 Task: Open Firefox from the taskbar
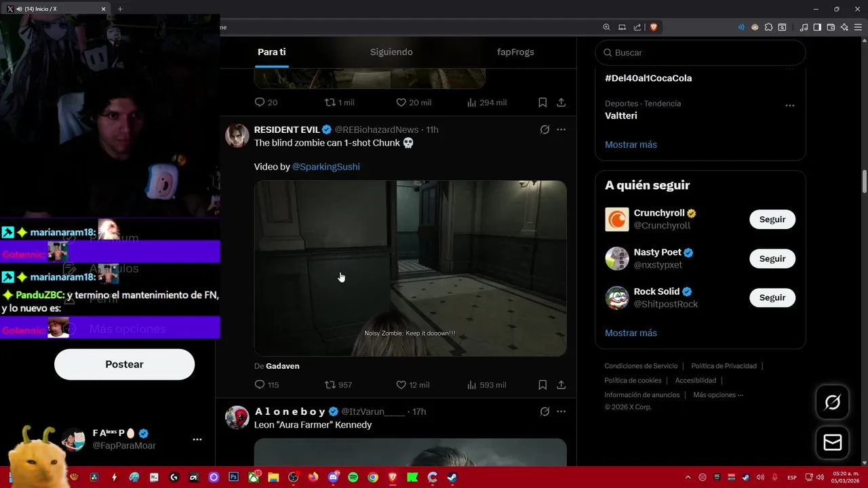coord(313,477)
